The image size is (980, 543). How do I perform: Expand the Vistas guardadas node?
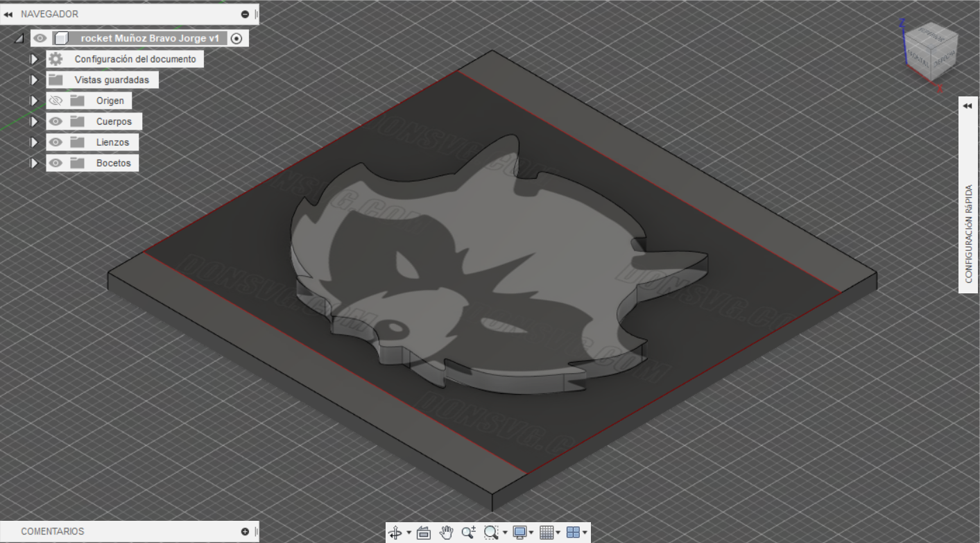(x=34, y=80)
